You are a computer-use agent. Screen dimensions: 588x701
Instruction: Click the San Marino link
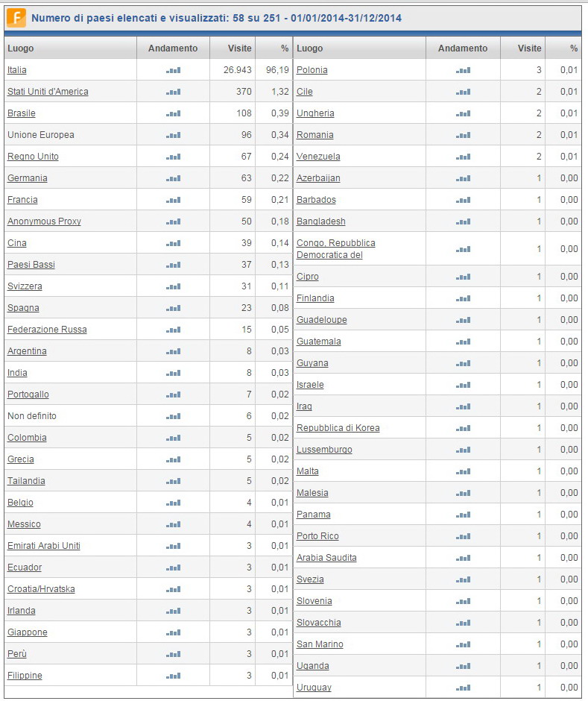pos(320,644)
